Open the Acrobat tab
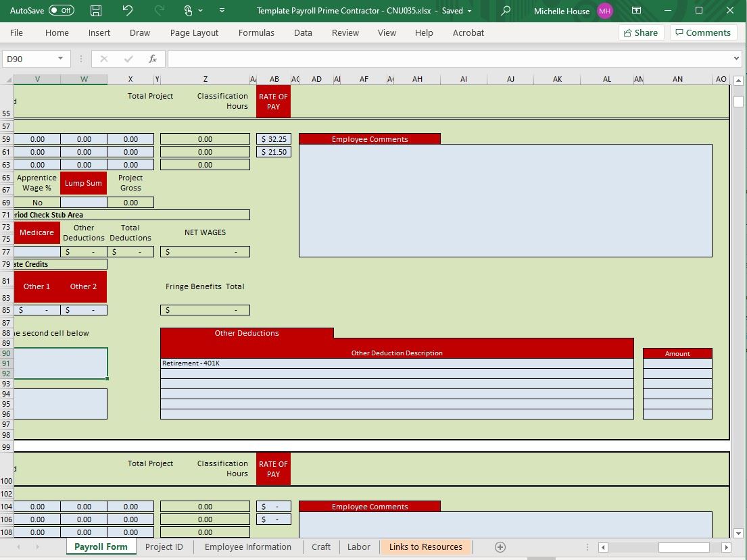The image size is (747, 560). pyautogui.click(x=468, y=33)
